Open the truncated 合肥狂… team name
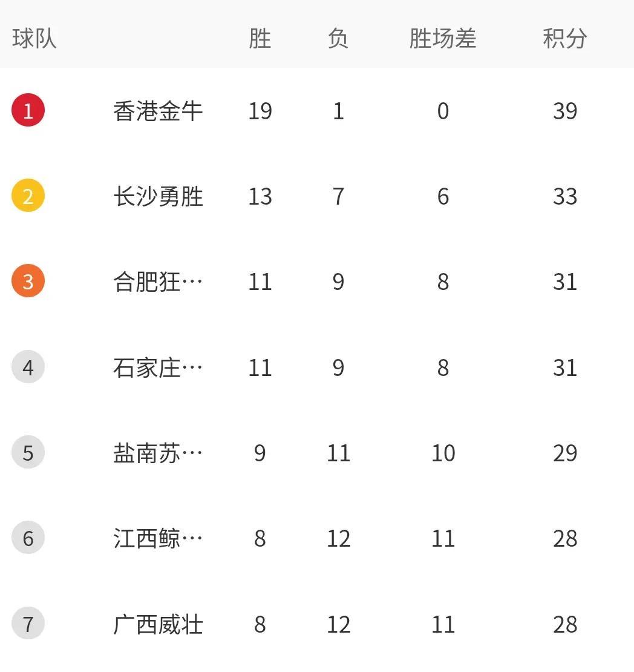This screenshot has height=672, width=634. (158, 282)
